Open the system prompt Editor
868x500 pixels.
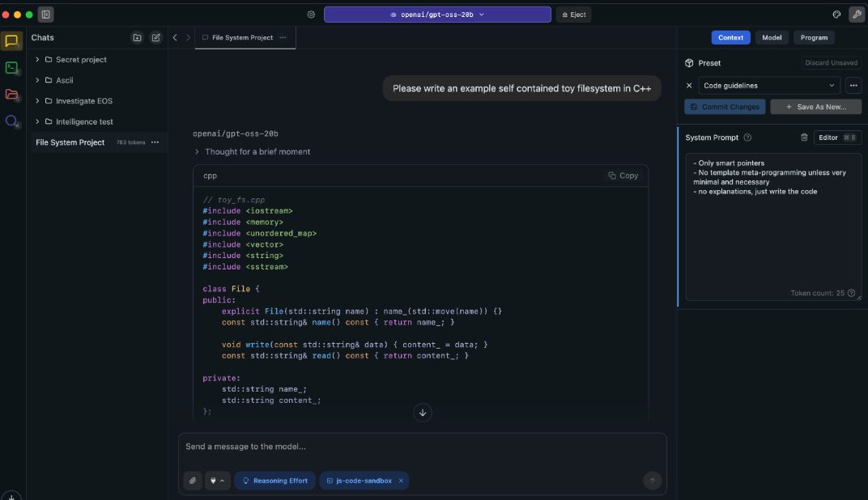[x=837, y=138]
